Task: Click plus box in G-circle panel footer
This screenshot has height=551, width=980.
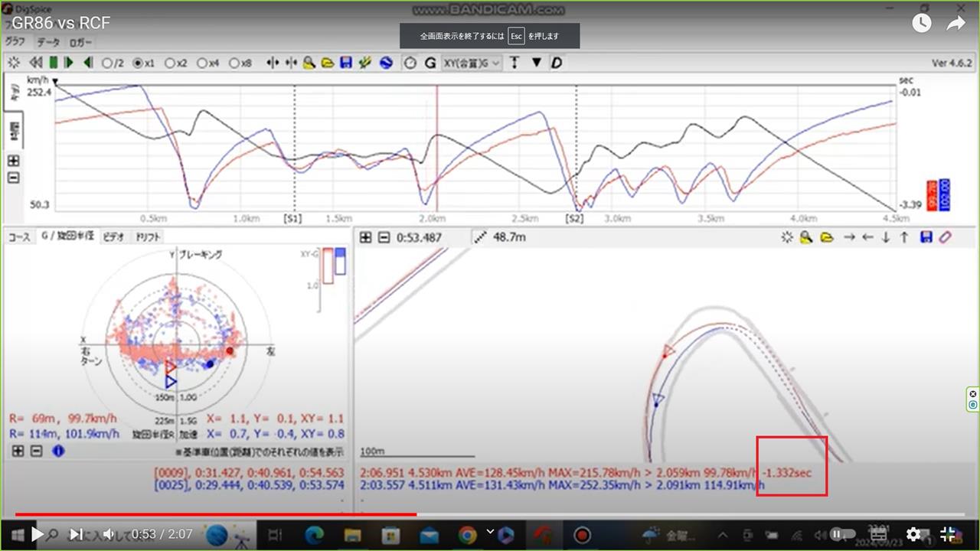Action: (18, 451)
